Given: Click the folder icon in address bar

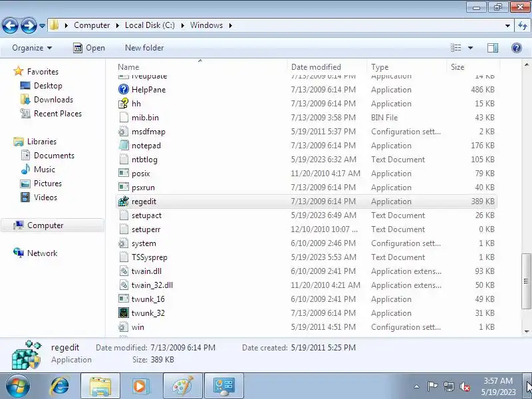Looking at the screenshot, I should [54, 25].
